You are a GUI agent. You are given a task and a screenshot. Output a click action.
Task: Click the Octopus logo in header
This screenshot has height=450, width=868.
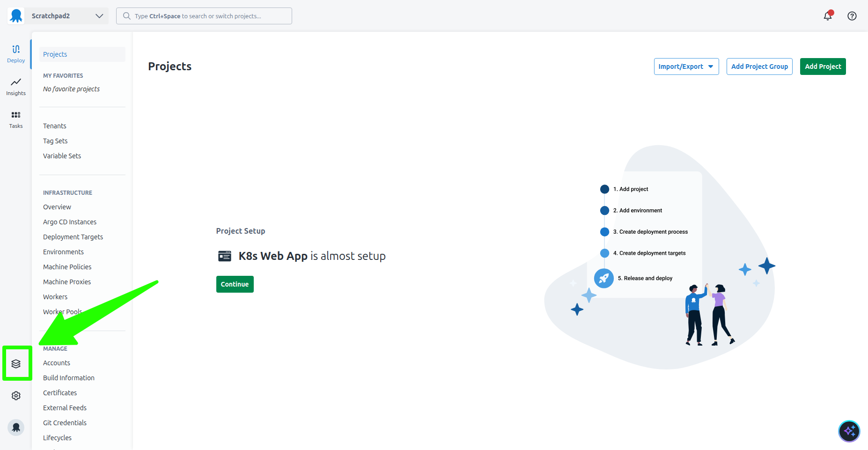point(16,16)
